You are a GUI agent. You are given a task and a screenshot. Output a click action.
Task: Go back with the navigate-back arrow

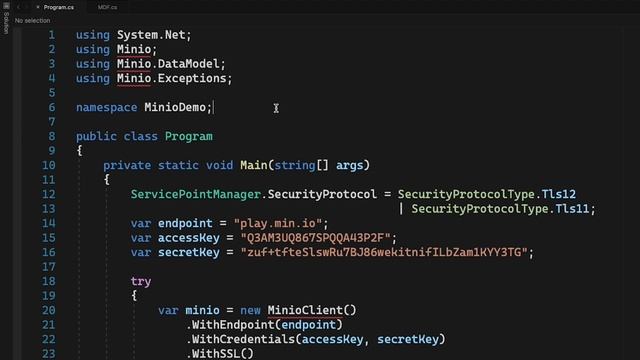18,7
